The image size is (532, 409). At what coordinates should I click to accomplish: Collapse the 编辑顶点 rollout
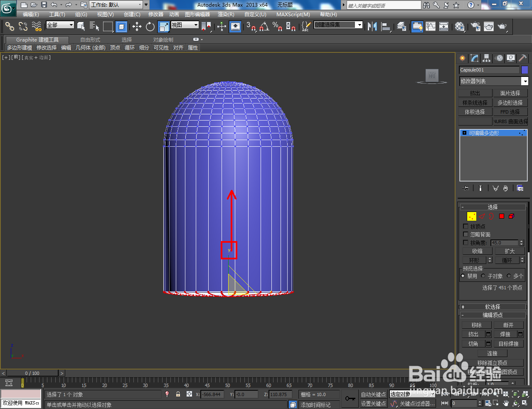(493, 315)
